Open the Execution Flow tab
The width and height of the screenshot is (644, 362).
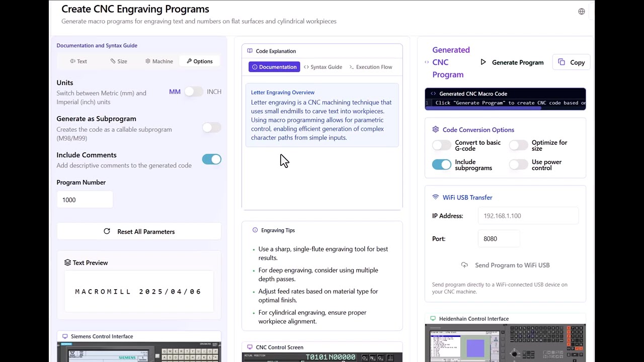click(370, 67)
